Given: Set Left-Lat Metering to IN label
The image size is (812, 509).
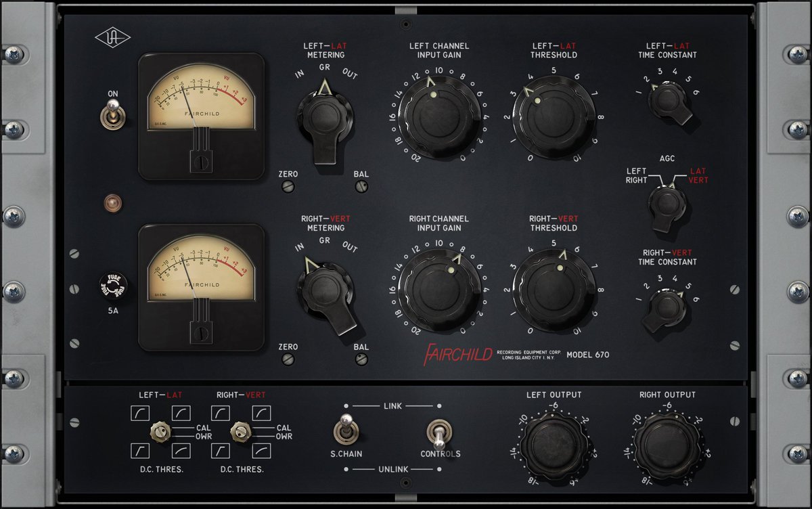Looking at the screenshot, I should tap(299, 72).
